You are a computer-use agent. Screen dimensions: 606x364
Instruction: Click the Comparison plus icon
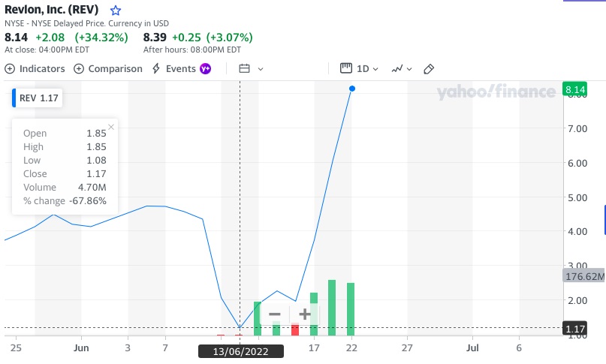(79, 69)
